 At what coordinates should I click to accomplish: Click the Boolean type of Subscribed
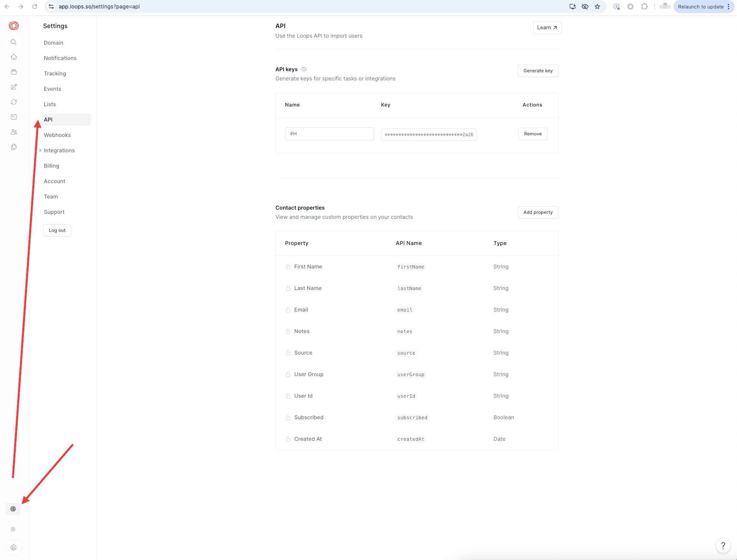tap(504, 417)
